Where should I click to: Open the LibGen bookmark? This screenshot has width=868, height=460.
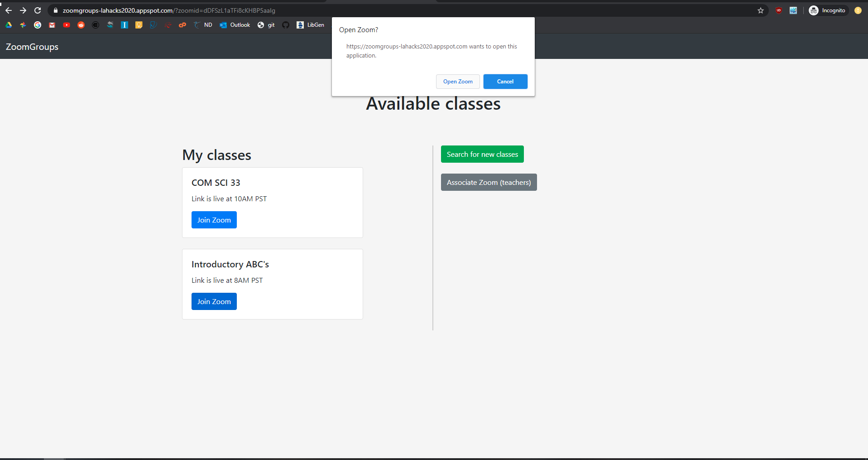tap(311, 25)
